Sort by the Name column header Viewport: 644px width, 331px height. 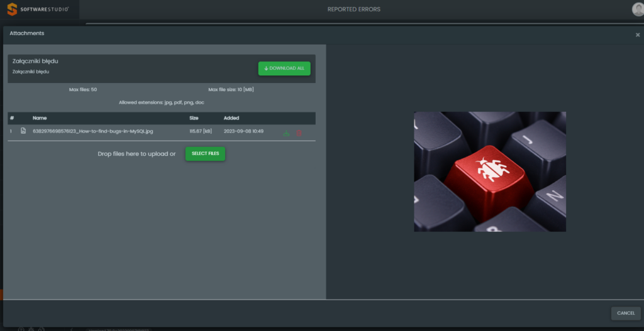point(40,118)
